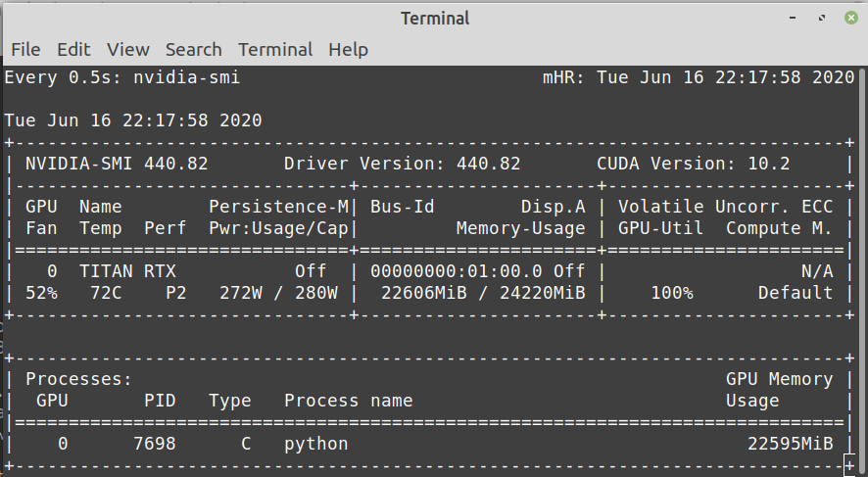
Task: Click fan speed value '52%'
Action: [41, 293]
